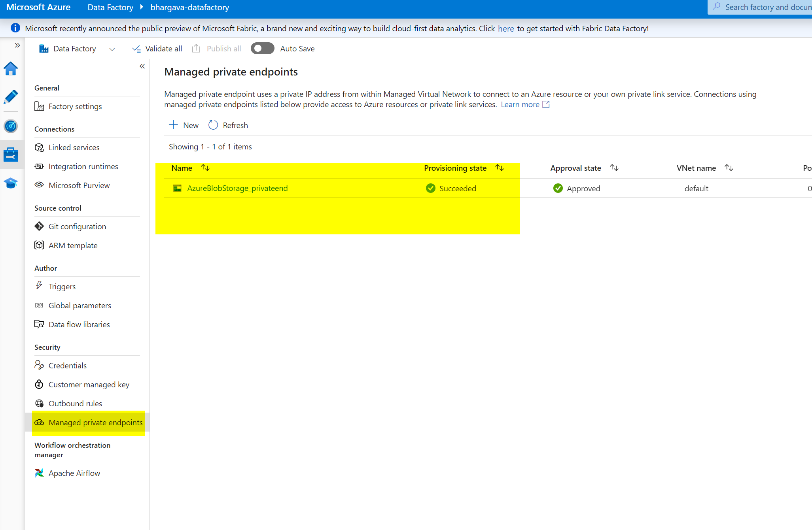Image resolution: width=812 pixels, height=530 pixels.
Task: Open the Home page from the left rail
Action: pyautogui.click(x=11, y=68)
